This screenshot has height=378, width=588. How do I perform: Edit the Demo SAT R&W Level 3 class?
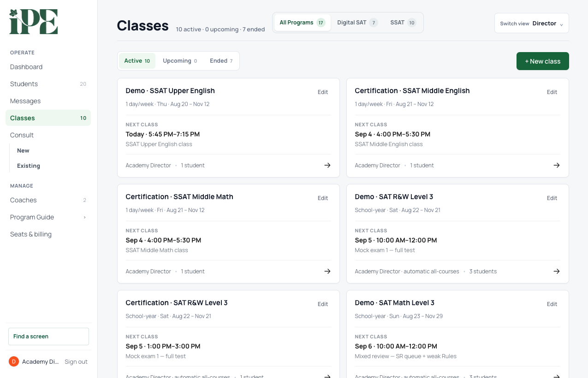pos(552,198)
